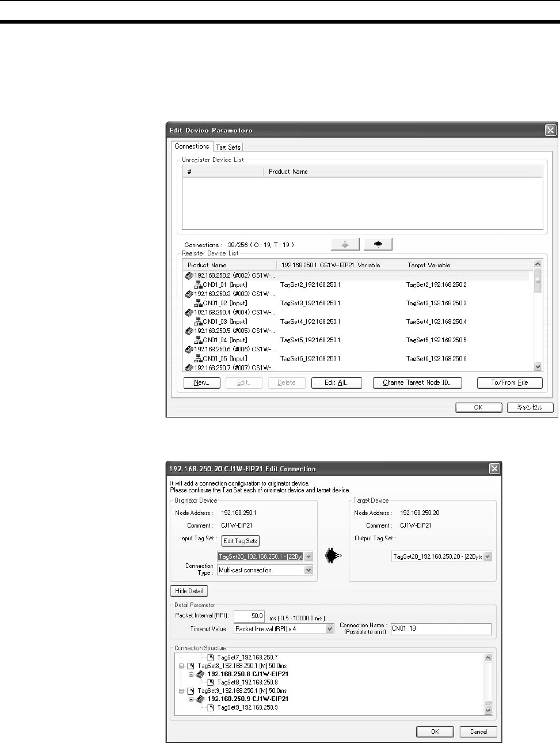Select the Connections tab
Screen dimensions: 560x743
[192, 146]
